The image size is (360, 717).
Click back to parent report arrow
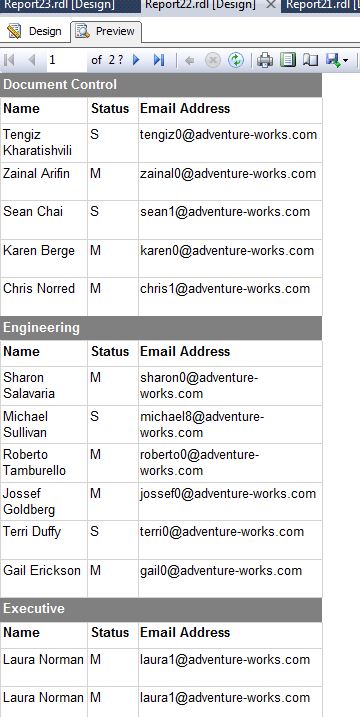point(189,60)
